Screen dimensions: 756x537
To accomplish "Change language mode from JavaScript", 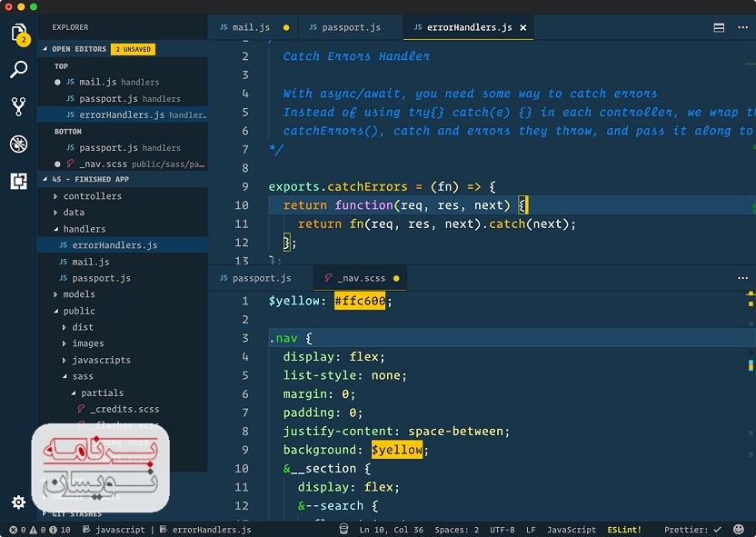I will [x=571, y=530].
